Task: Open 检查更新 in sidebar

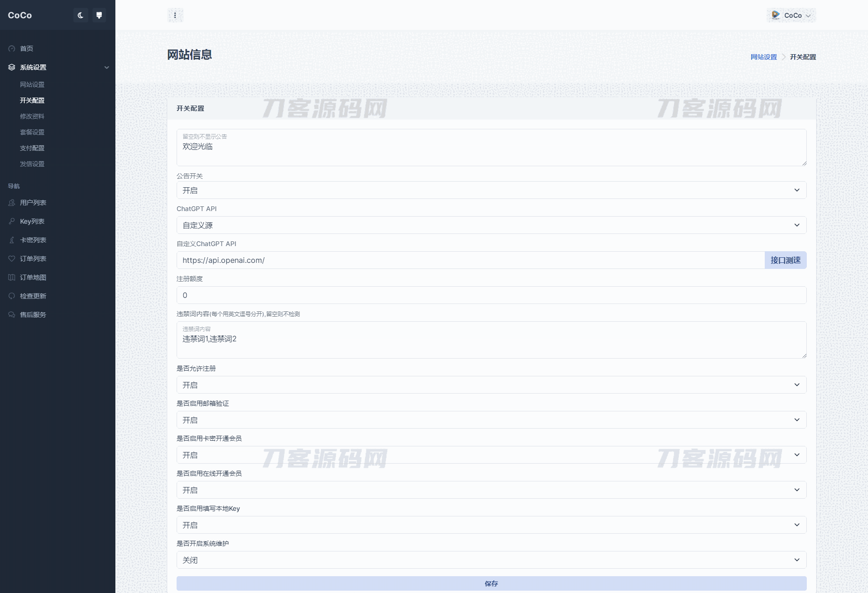Action: 33,296
